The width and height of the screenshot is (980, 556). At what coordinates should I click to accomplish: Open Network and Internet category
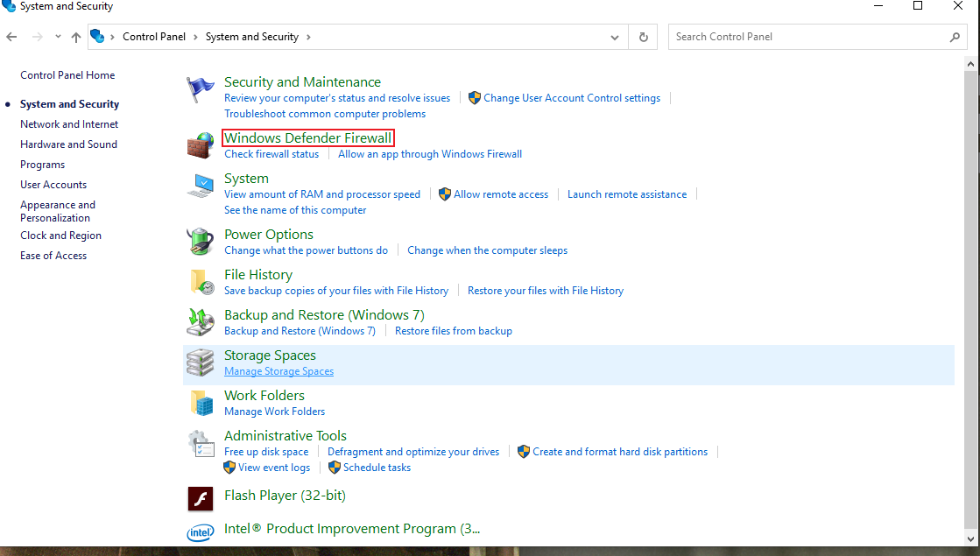pos(69,124)
